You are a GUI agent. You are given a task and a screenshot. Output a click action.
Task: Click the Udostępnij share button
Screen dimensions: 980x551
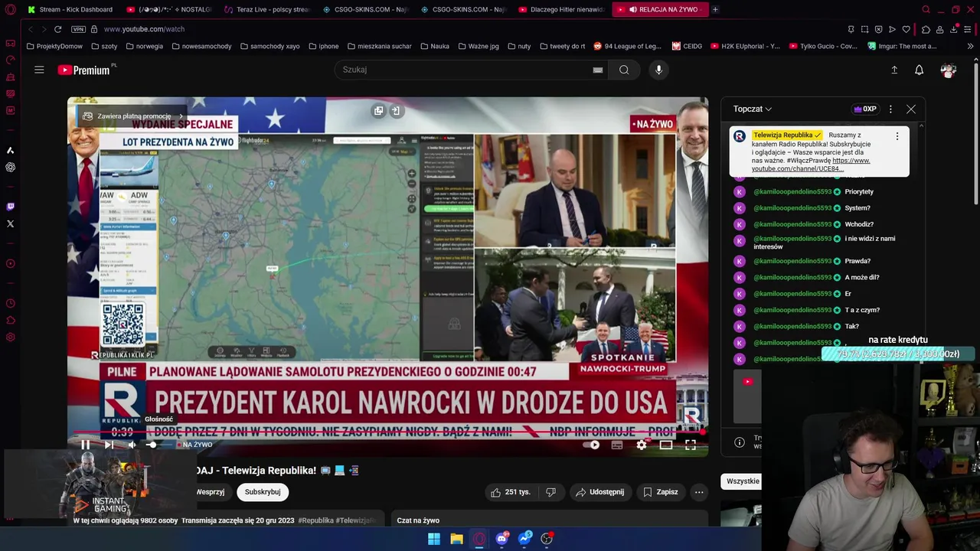pos(599,492)
